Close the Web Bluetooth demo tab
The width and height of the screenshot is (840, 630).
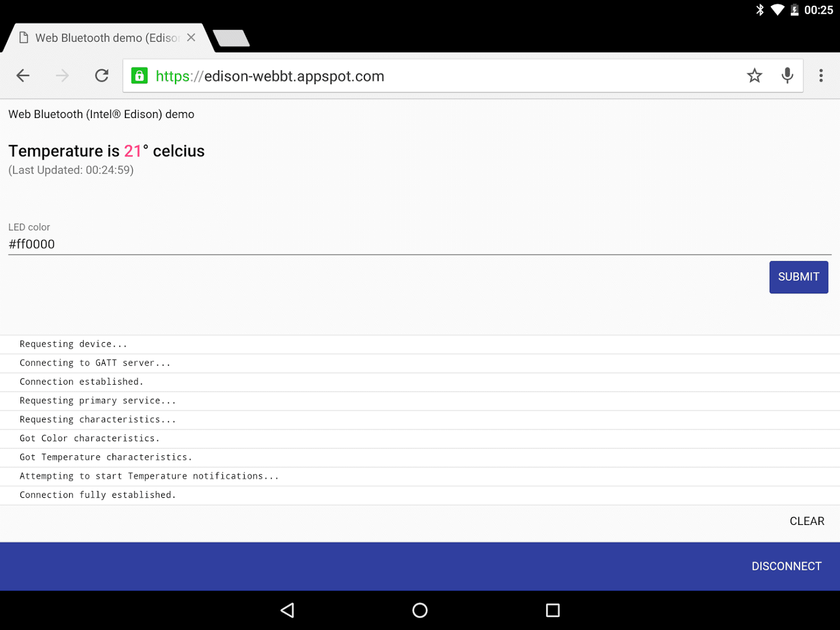coord(191,37)
